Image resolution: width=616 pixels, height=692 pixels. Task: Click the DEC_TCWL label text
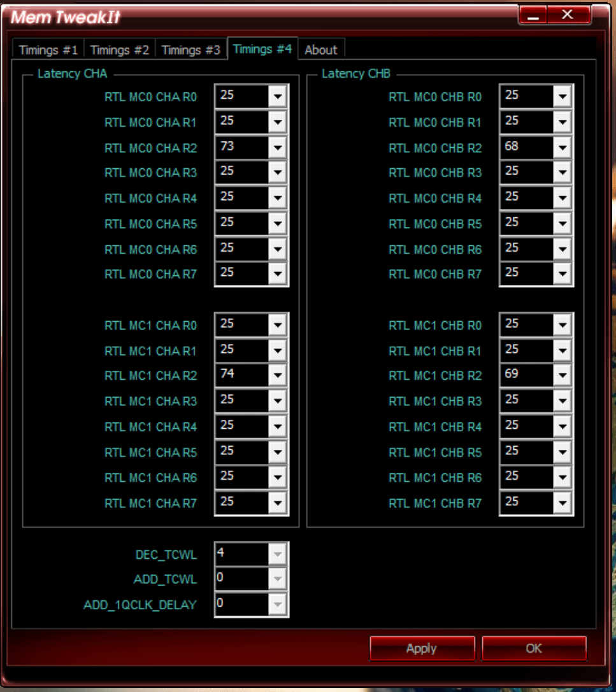click(166, 555)
